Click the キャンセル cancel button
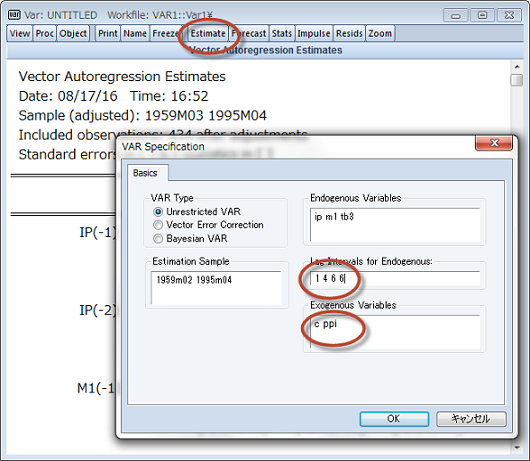The width and height of the screenshot is (530, 461). 471,419
